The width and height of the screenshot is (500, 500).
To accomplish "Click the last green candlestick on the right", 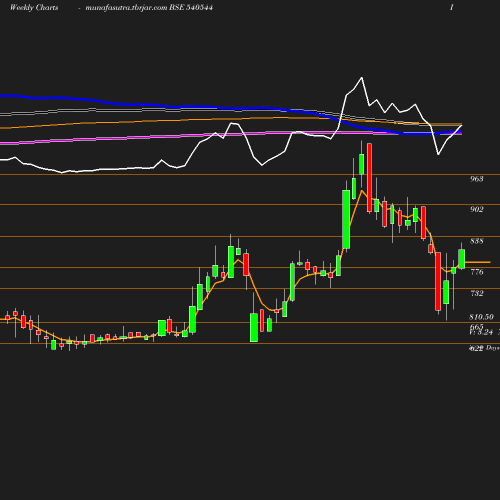I will [462, 259].
